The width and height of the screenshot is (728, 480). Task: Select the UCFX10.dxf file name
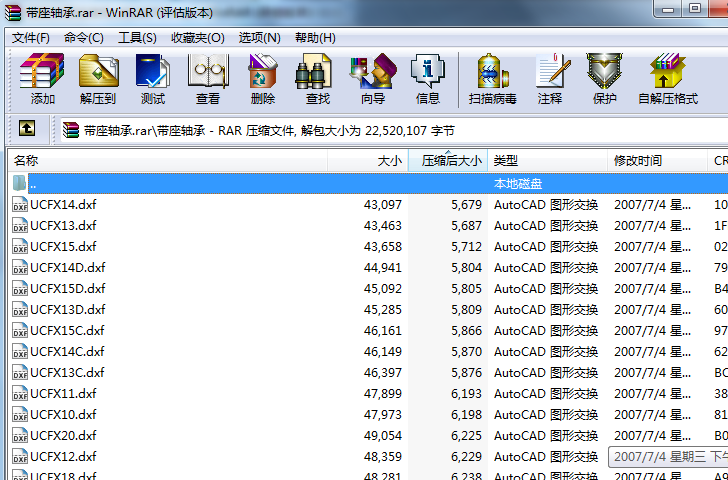point(64,414)
